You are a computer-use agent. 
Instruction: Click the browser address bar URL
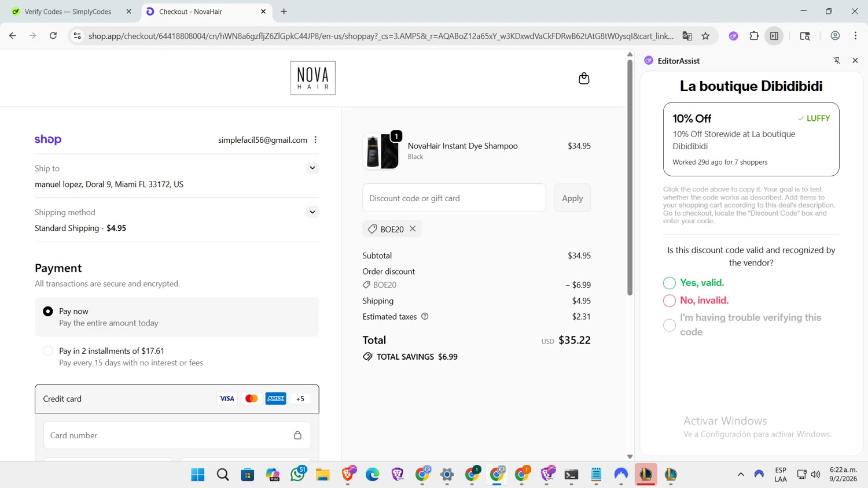click(381, 36)
